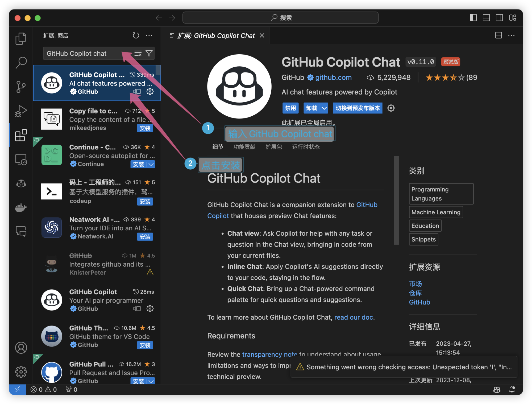Screen dimensions: 532x404
Task: Expand install dropdown for Continue extension
Action: (151, 164)
